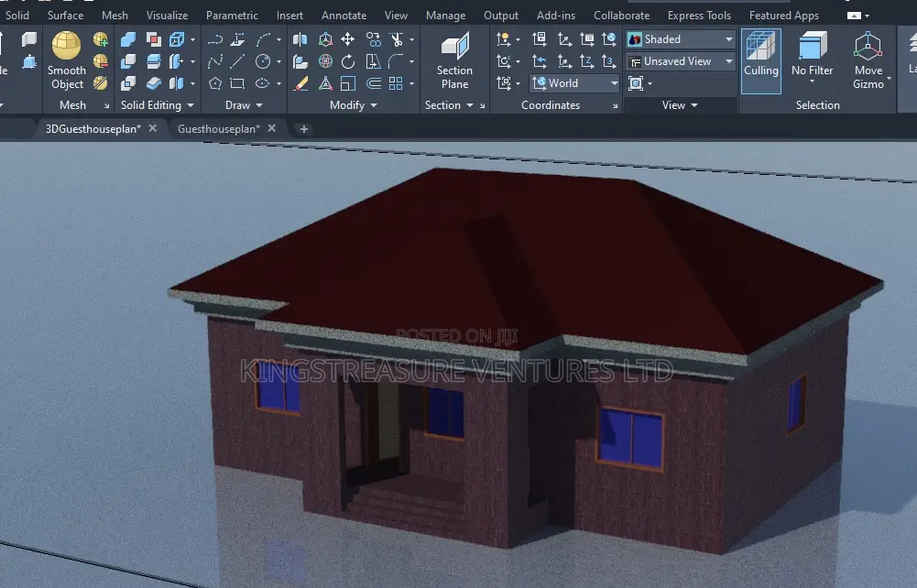Select the Trim scissors tool
The width and height of the screenshot is (917, 588).
coord(397,39)
